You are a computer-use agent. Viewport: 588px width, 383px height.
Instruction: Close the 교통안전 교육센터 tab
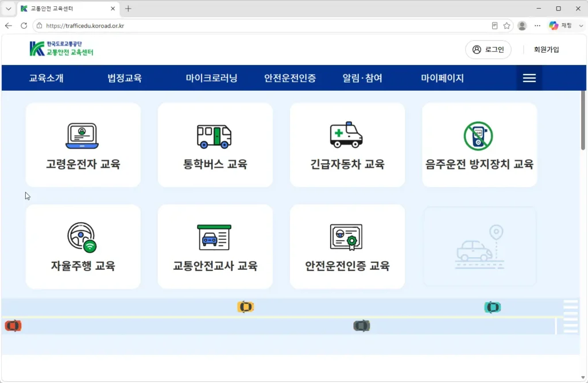tap(113, 9)
